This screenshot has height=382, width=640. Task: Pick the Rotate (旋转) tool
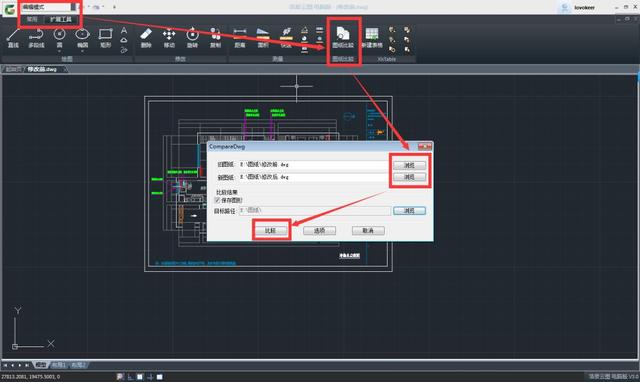pyautogui.click(x=192, y=38)
